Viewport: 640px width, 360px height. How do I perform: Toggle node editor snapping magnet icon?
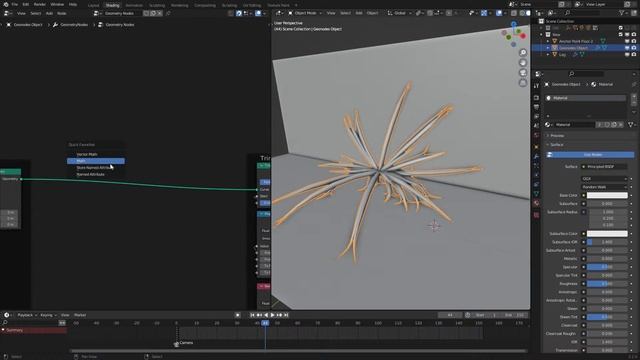coord(239,13)
